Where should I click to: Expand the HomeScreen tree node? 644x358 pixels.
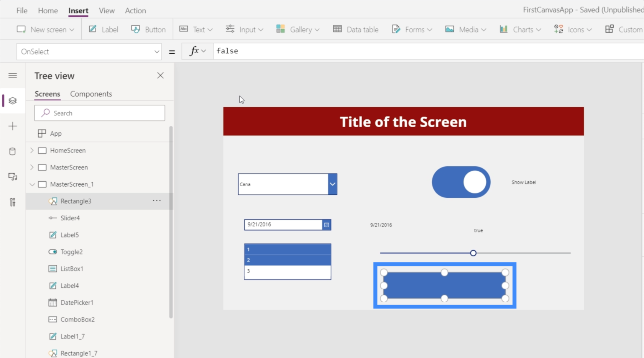pyautogui.click(x=32, y=151)
